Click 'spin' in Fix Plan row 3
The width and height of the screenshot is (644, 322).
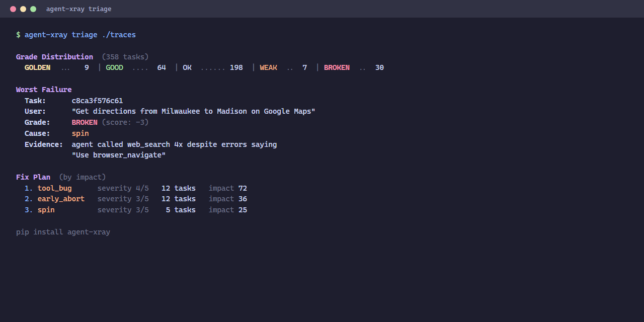click(x=46, y=210)
